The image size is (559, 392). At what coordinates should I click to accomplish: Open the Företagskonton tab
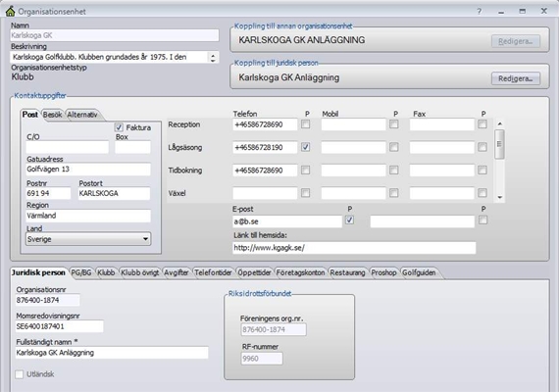click(x=300, y=272)
